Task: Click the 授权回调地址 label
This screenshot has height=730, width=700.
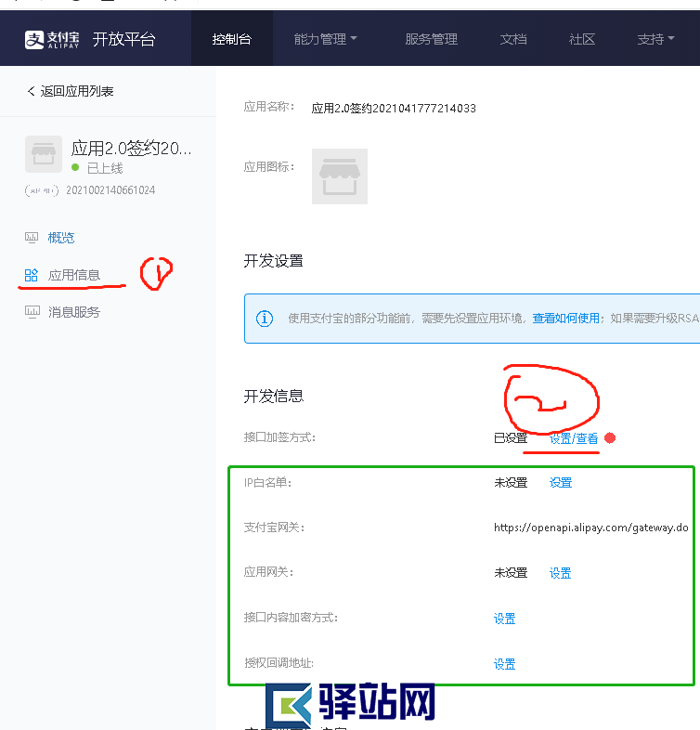Action: click(279, 663)
